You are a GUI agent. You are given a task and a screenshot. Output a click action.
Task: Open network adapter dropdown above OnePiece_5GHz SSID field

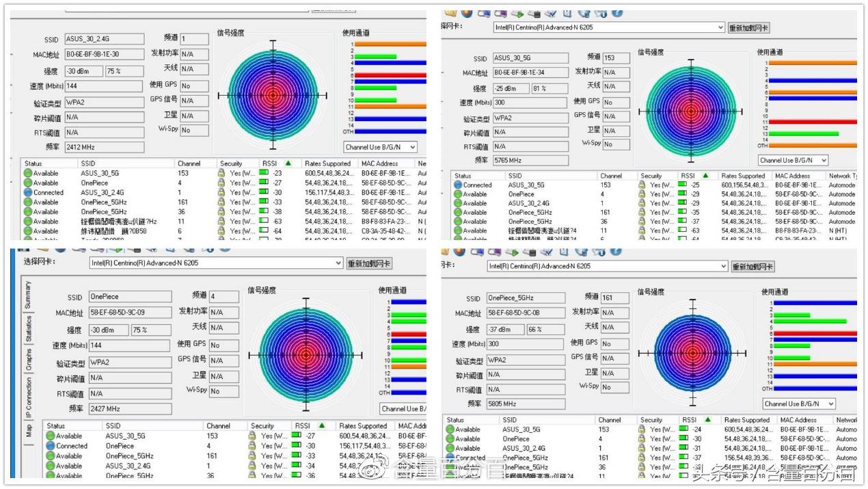608,266
